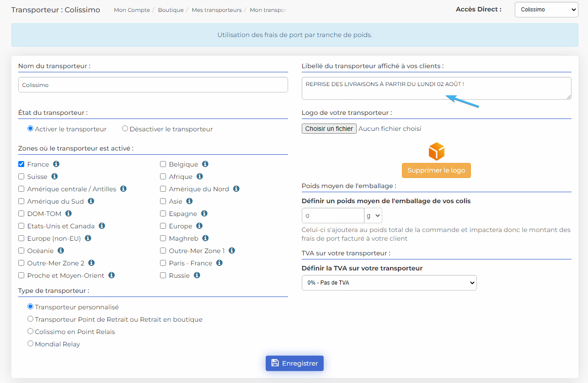The height and width of the screenshot is (383, 588).
Task: Select Colissimo en Point Relais radio
Action: 31,331
